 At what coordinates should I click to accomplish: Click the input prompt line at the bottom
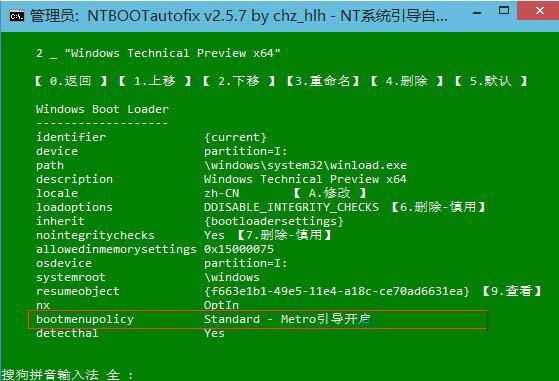(x=67, y=375)
